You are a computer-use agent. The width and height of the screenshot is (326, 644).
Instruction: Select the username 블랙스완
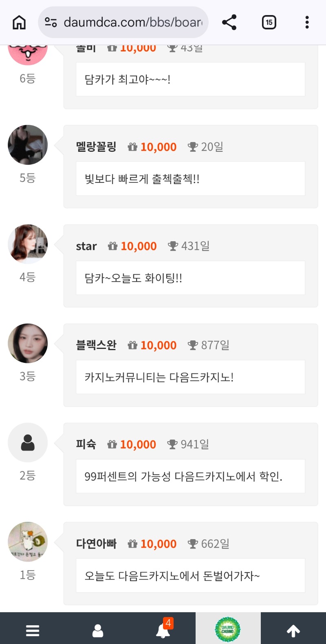[96, 345]
